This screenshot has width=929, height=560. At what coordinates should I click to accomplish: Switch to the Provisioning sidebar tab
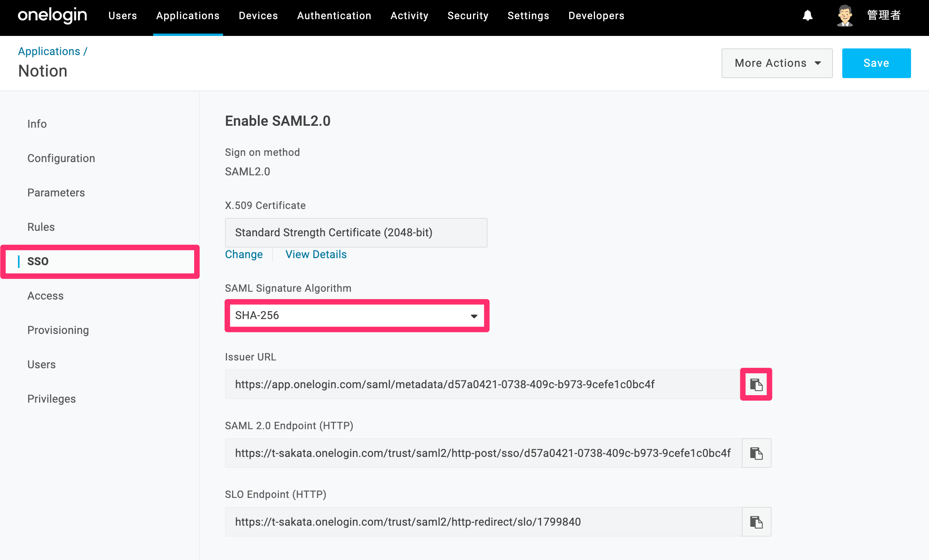click(58, 330)
